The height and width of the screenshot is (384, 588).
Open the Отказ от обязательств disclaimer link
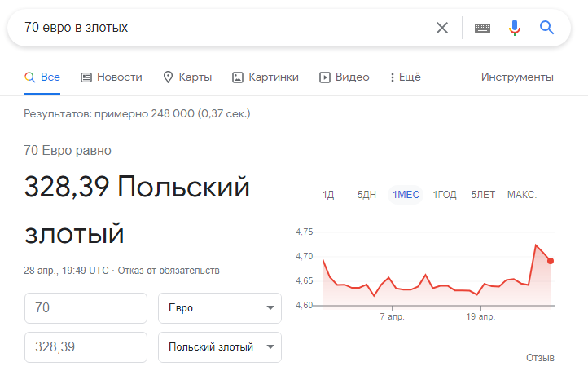(x=169, y=271)
